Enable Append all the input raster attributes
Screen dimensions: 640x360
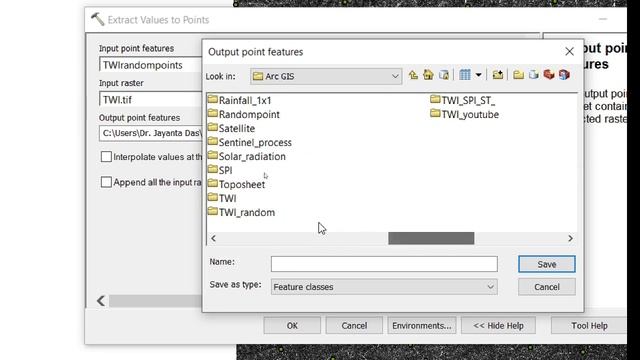click(x=106, y=182)
